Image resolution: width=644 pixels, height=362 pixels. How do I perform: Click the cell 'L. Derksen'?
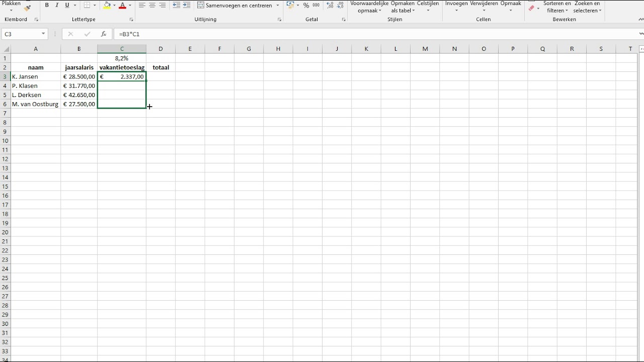(x=36, y=95)
